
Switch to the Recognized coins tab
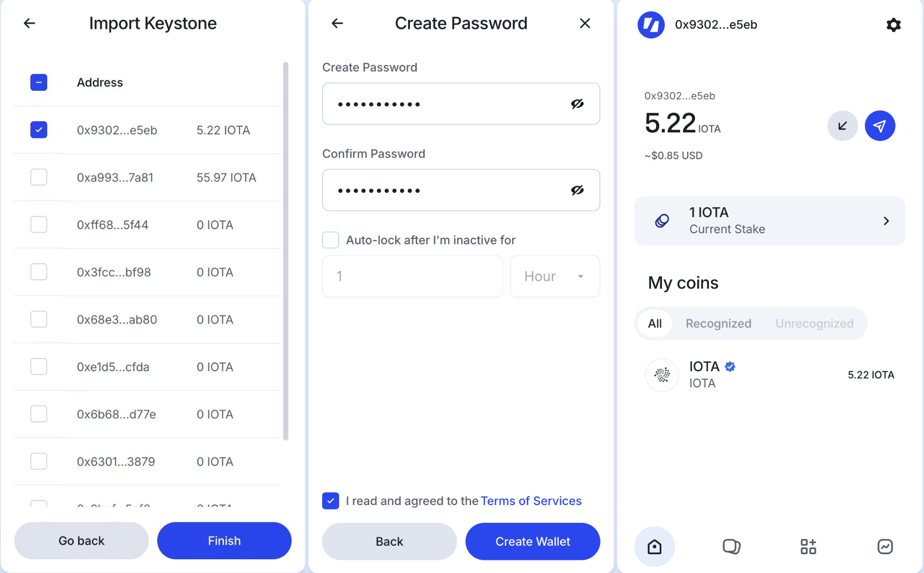(x=718, y=324)
